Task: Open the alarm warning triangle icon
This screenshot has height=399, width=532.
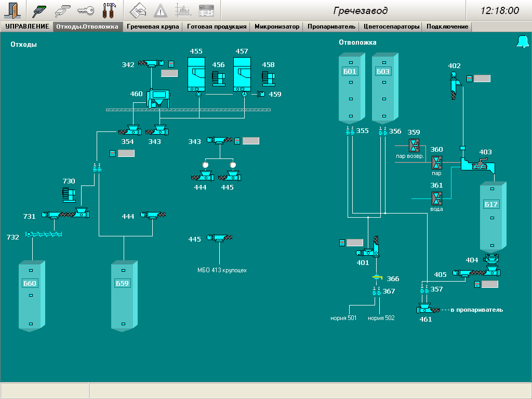Action: (x=160, y=10)
